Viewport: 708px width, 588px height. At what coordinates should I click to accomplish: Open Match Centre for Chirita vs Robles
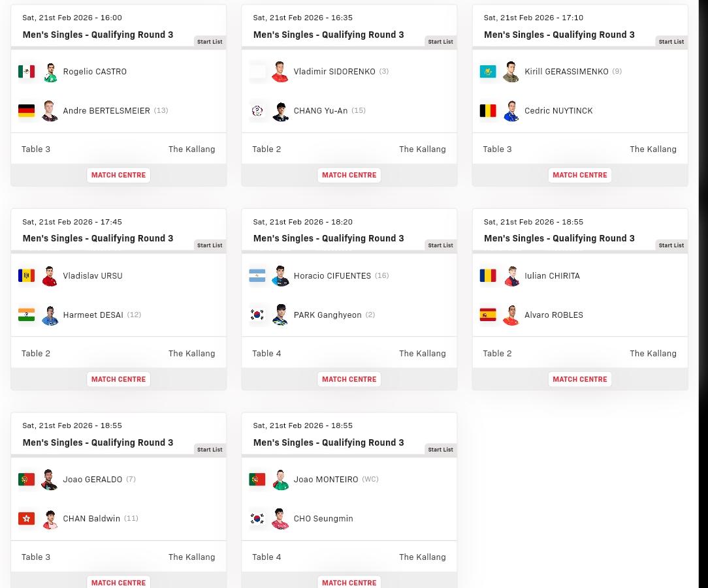579,379
